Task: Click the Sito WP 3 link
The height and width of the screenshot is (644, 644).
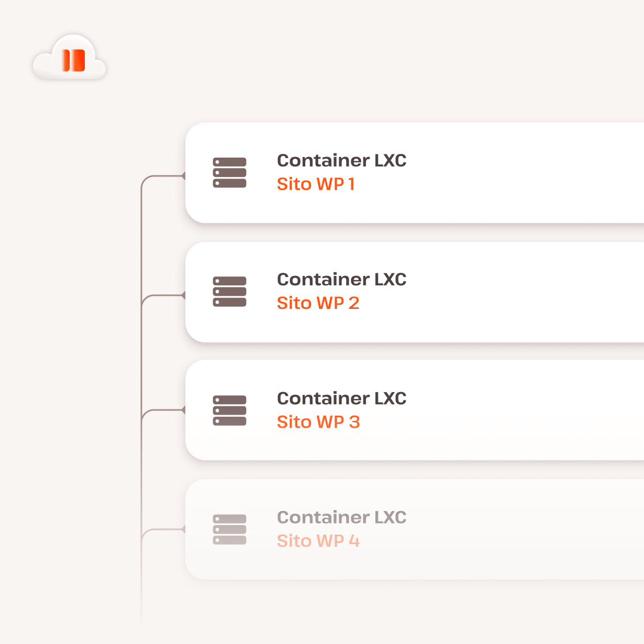Action: 318,422
